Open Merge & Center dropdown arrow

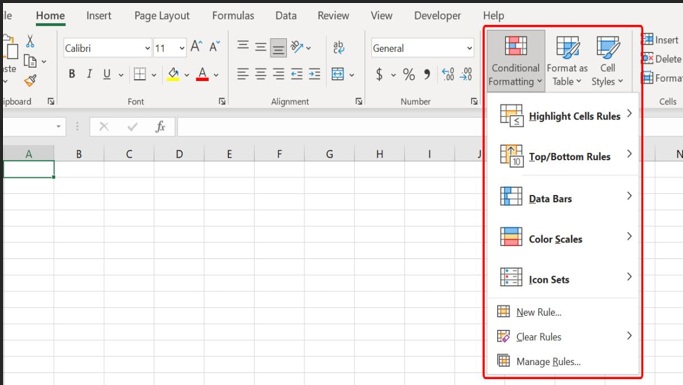click(352, 75)
